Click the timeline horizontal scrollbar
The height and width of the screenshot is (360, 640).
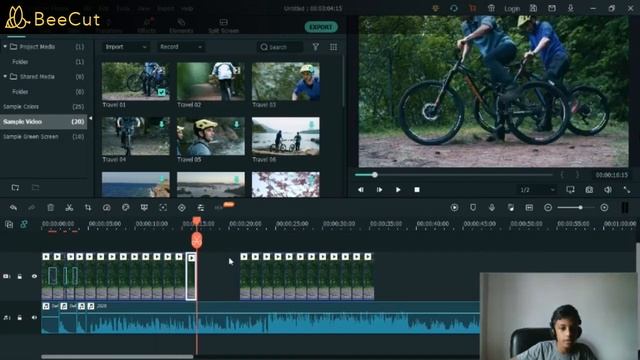[117, 357]
